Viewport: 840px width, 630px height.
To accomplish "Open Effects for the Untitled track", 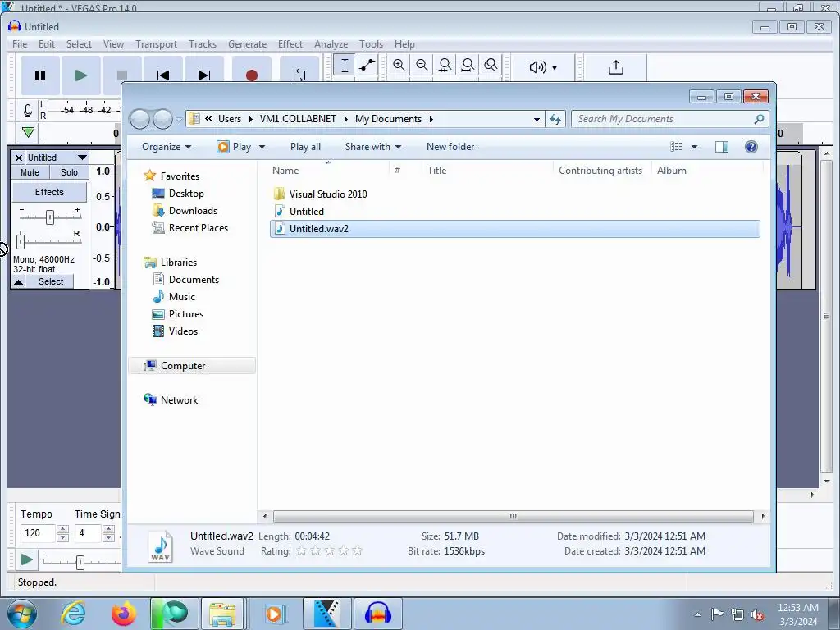I will click(49, 192).
